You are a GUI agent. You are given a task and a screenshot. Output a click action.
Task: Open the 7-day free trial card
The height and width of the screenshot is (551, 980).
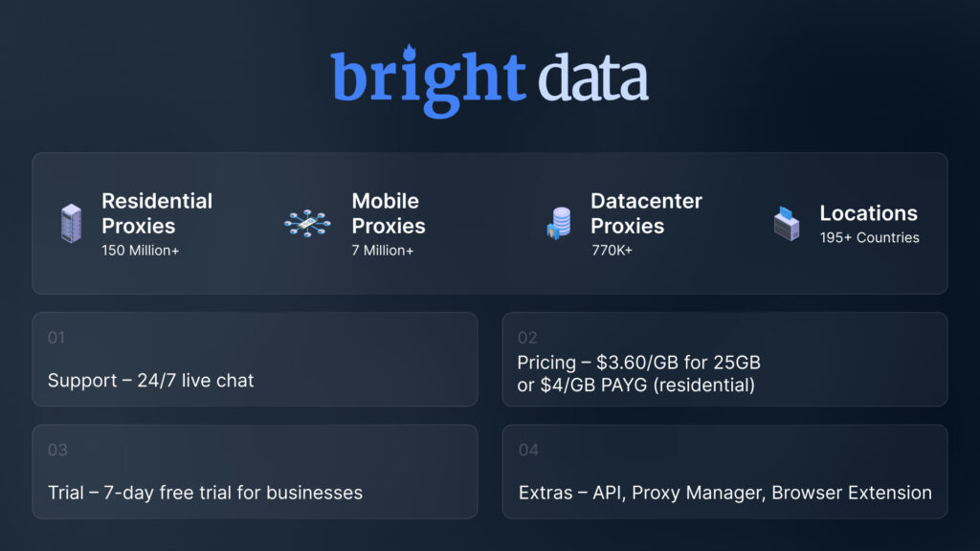(x=255, y=472)
